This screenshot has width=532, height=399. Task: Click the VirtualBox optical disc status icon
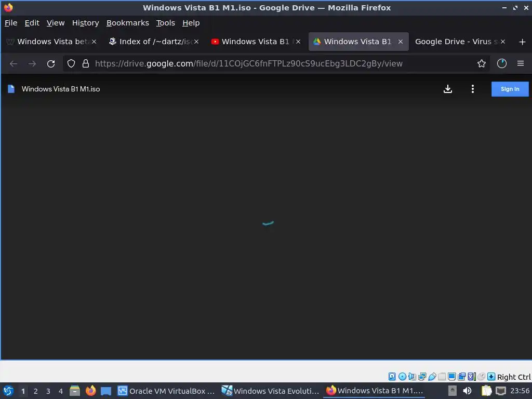(402, 376)
